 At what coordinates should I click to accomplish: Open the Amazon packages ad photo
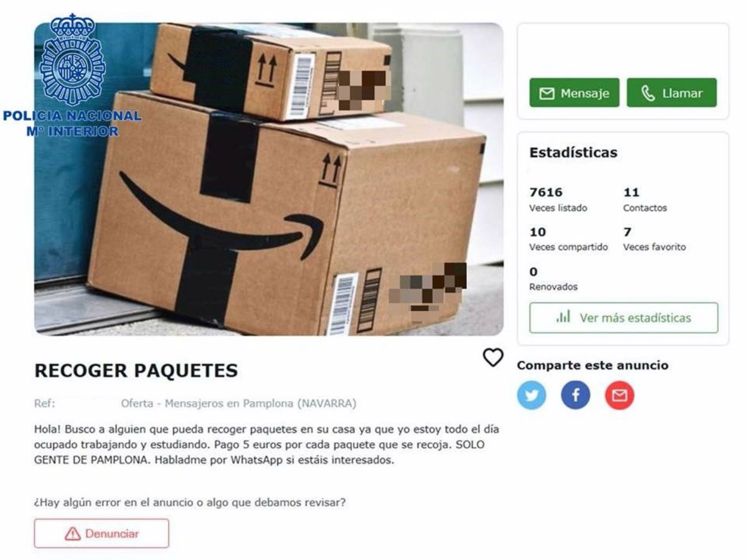click(x=269, y=179)
